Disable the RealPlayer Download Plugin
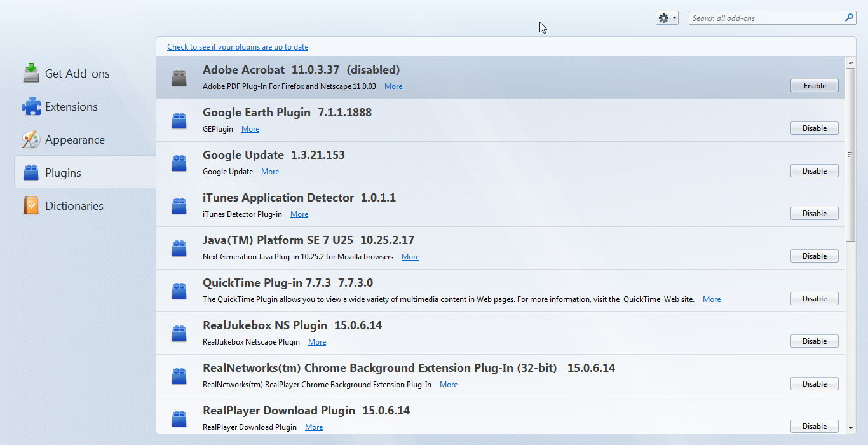Screen dimensions: 868x445 tap(815, 427)
